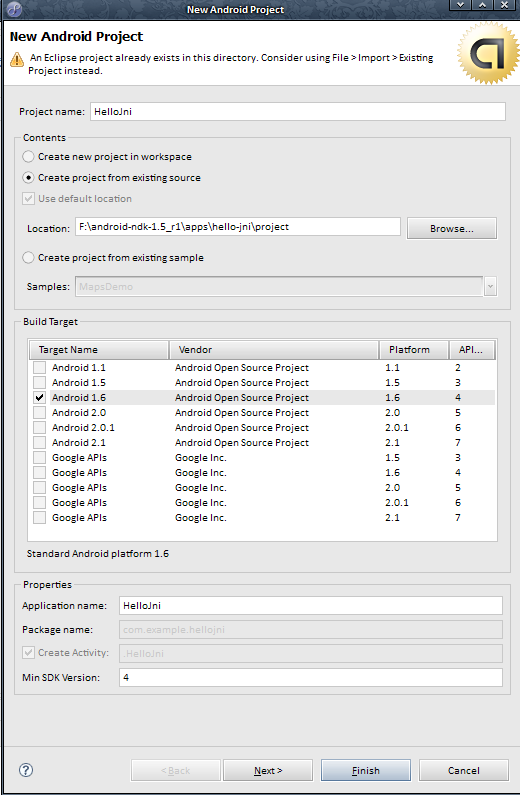The image size is (520, 795).
Task: Sort by Vendor column header
Action: [274, 350]
